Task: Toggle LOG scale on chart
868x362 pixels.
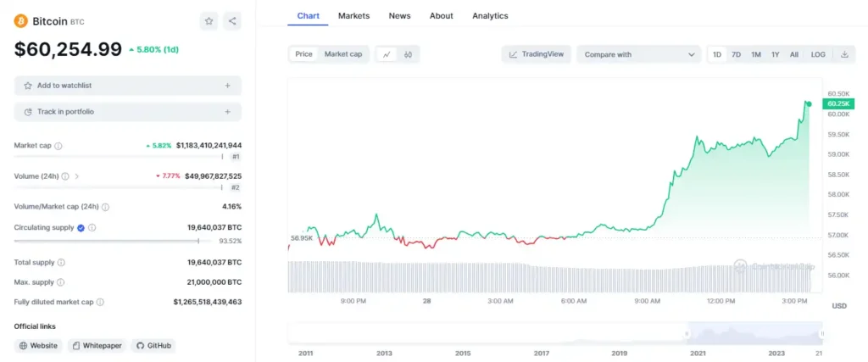Action: pos(818,54)
